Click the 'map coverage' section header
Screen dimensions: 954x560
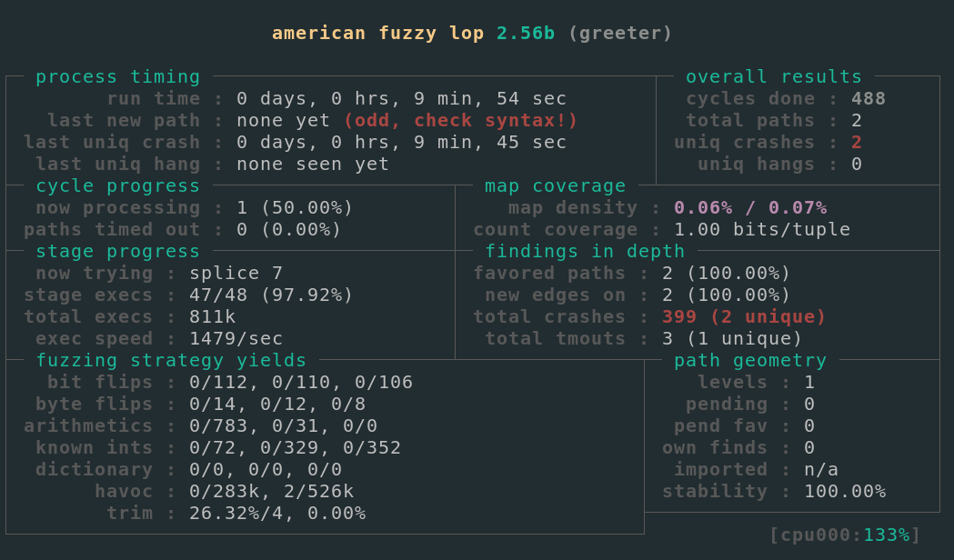(555, 186)
